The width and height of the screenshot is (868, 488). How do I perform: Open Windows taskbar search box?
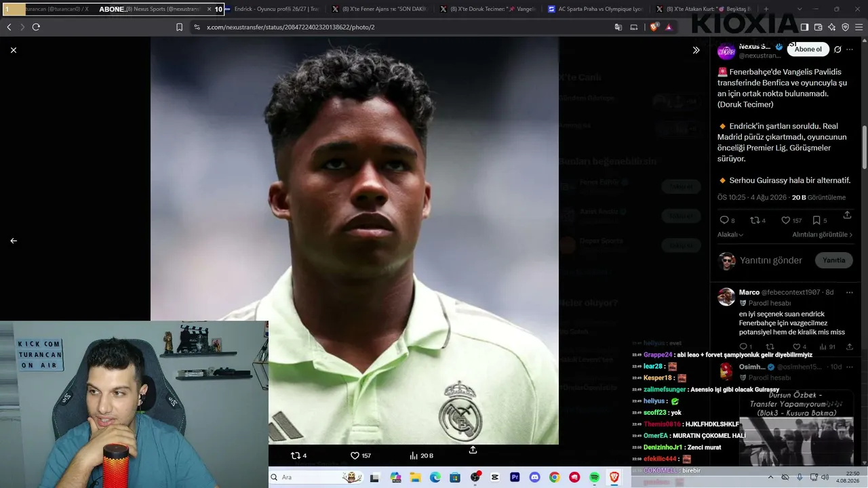pyautogui.click(x=316, y=477)
